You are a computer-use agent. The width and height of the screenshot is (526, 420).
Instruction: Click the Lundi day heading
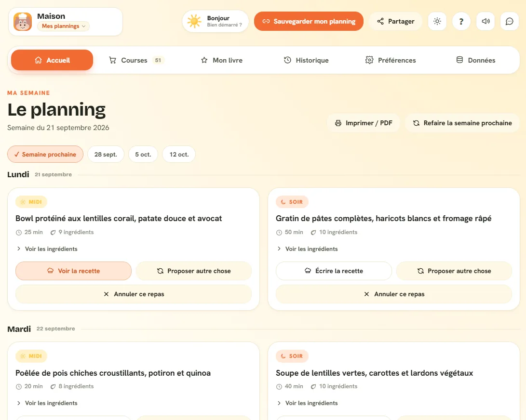pos(18,174)
